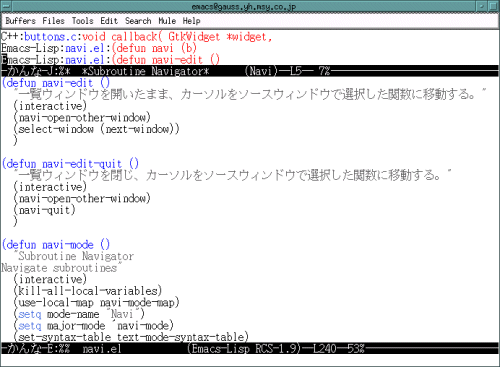Viewport: 500px width, 367px height.
Task: Click the window menu icon in title bar
Action: [x=6, y=6]
